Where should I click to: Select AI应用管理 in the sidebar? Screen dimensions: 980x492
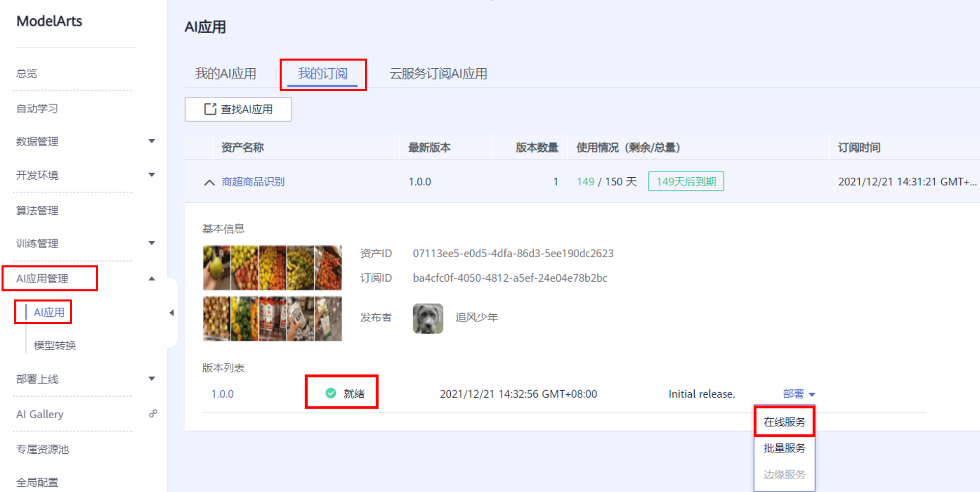click(x=42, y=279)
